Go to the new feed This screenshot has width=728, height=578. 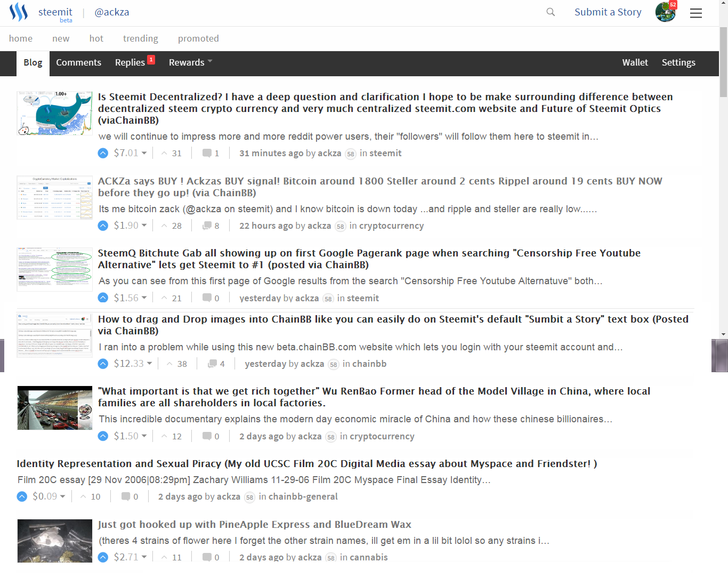click(61, 38)
